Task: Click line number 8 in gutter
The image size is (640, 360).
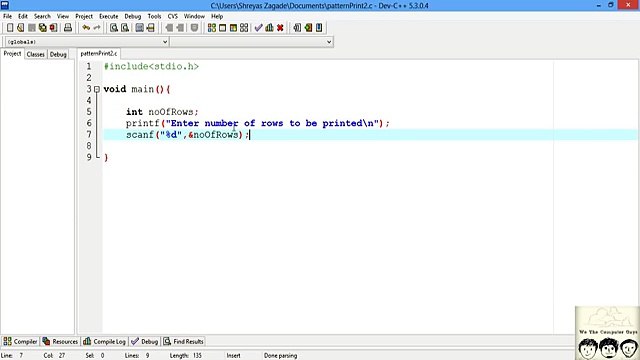Action: pos(89,146)
